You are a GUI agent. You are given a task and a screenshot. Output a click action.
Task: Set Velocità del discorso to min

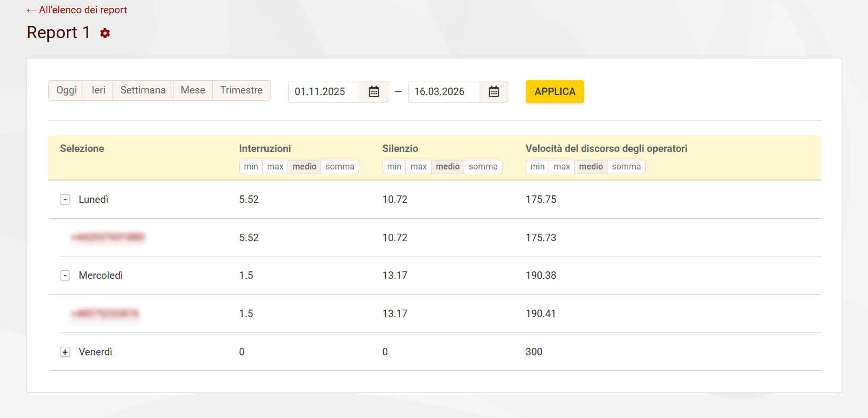pos(537,167)
